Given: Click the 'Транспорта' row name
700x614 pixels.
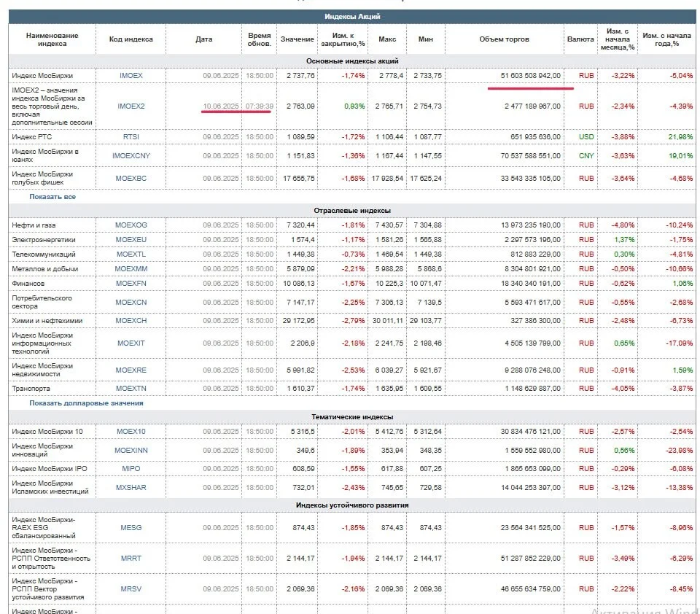Looking at the screenshot, I should point(31,389).
